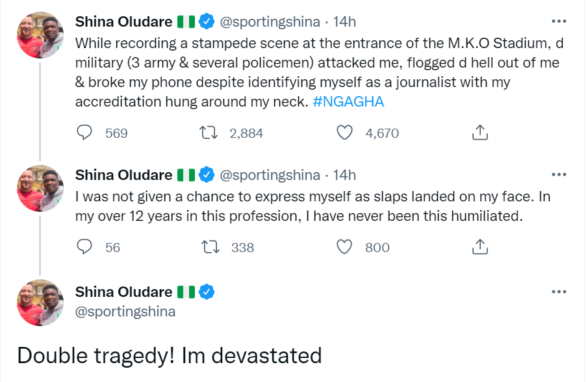Image resolution: width=588 pixels, height=382 pixels.
Task: Open more options on 'Double tragedy' tweet
Action: 558,292
